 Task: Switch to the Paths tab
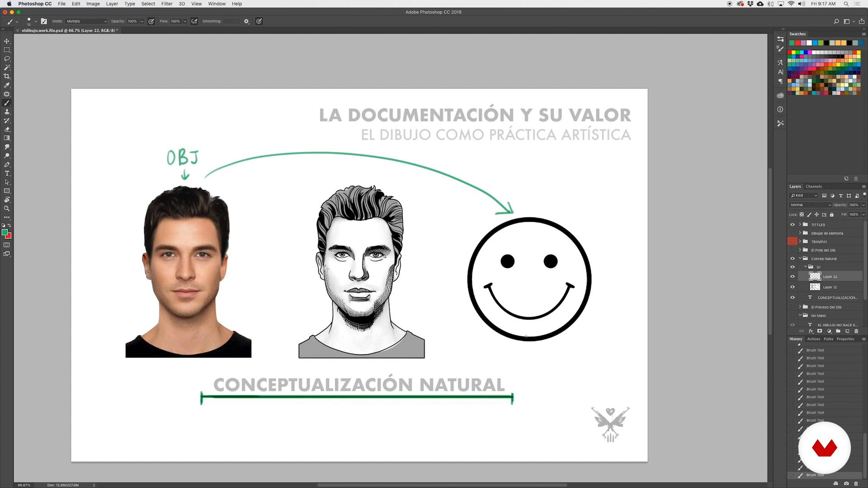click(x=829, y=339)
